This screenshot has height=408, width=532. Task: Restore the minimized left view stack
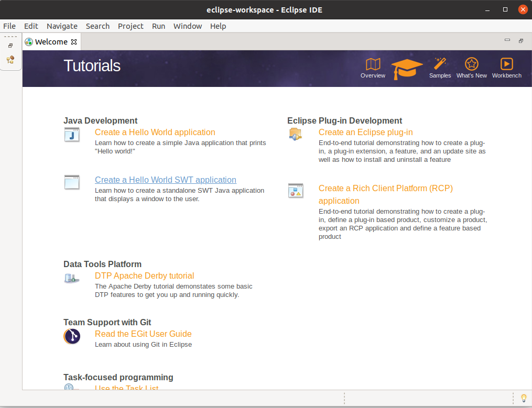tap(10, 46)
